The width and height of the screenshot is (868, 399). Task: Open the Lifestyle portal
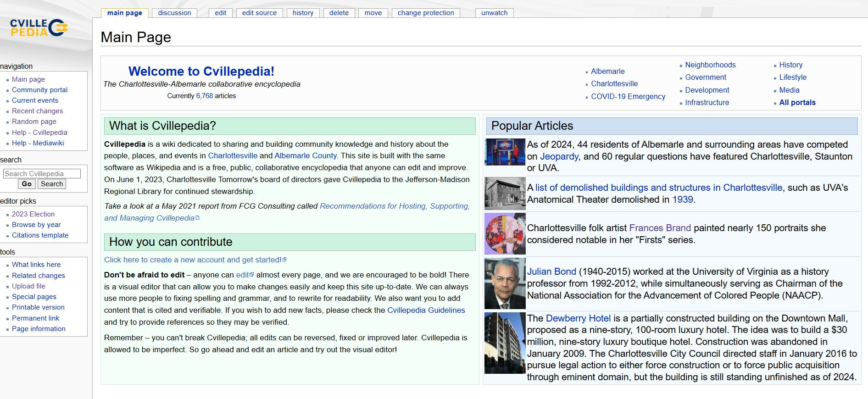(793, 77)
